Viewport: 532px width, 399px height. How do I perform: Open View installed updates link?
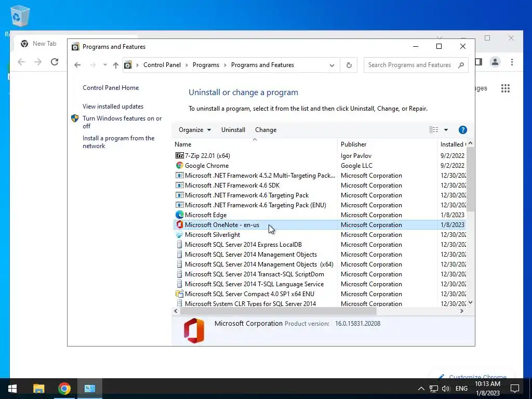113,106
